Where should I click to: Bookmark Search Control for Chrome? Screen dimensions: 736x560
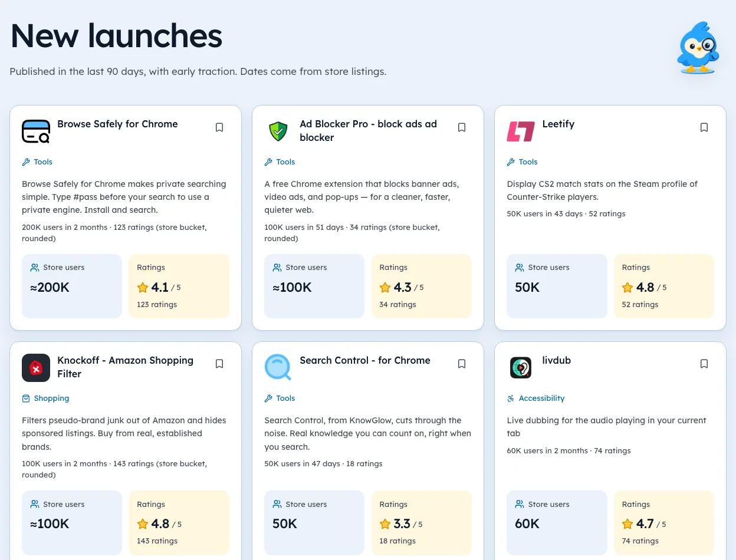(x=462, y=364)
